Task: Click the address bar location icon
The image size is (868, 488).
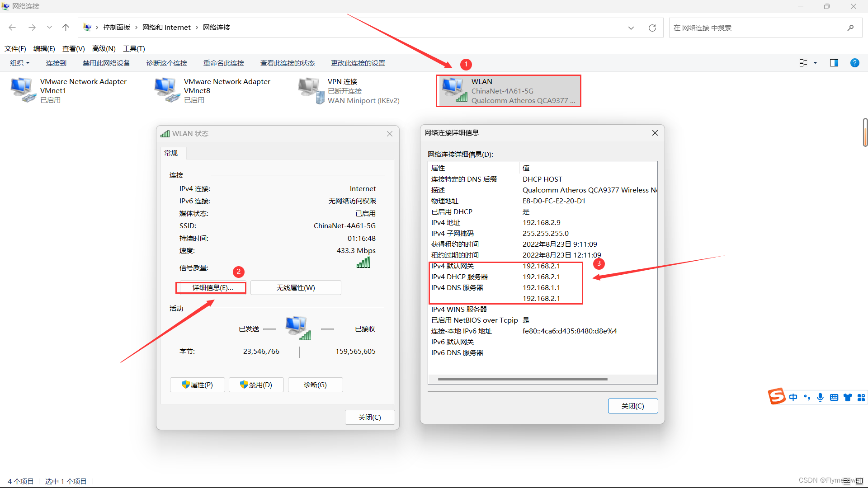Action: click(x=87, y=28)
